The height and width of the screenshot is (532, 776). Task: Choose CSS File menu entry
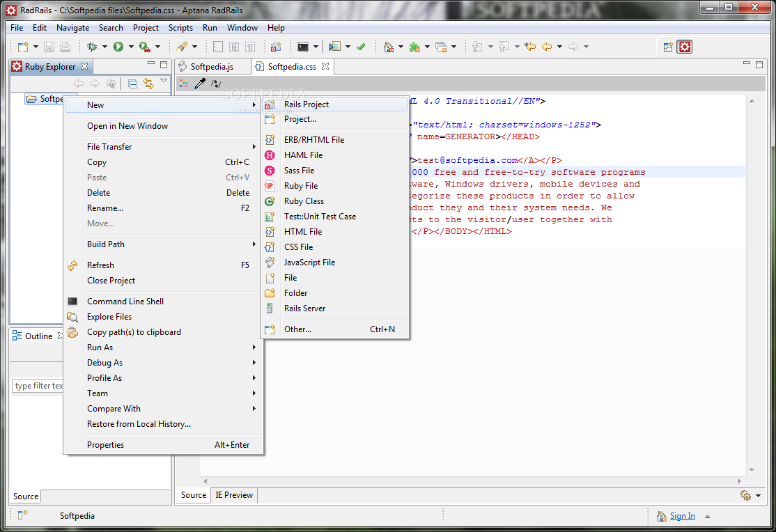tap(334, 247)
